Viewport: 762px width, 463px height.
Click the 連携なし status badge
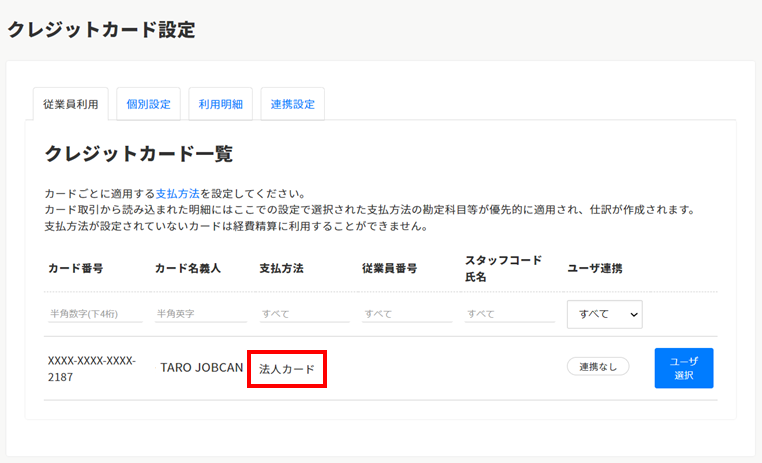(x=598, y=367)
